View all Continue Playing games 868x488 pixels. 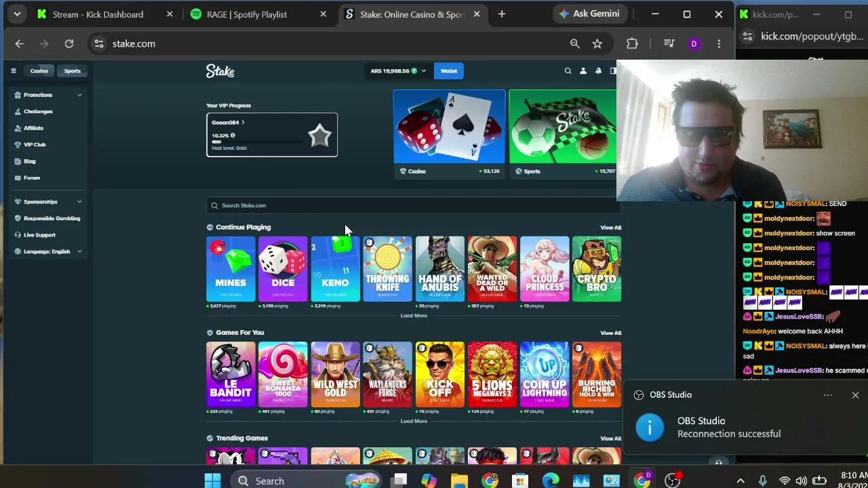click(x=610, y=228)
